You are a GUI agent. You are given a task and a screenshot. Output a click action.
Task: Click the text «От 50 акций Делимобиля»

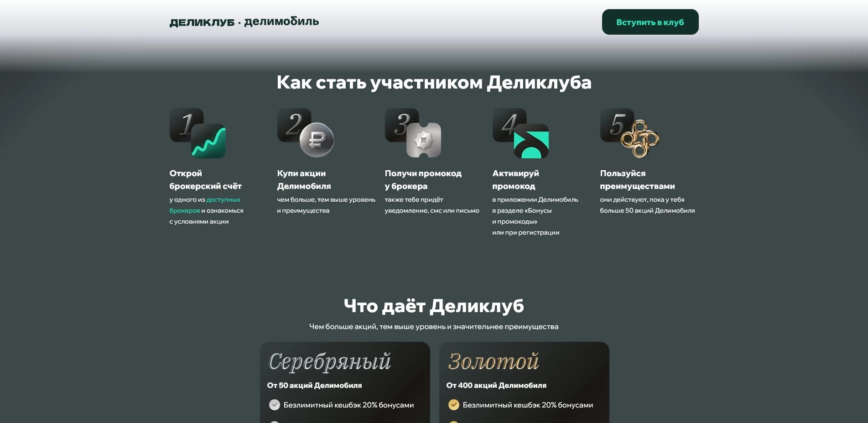pyautogui.click(x=314, y=385)
